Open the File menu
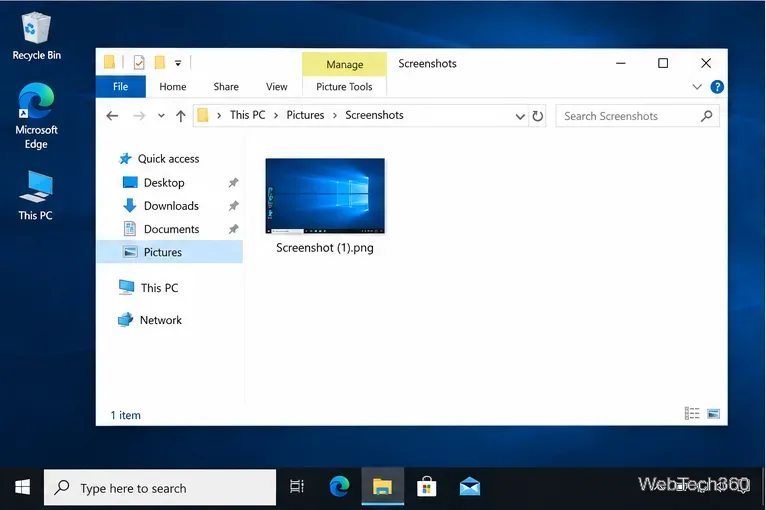Image resolution: width=766 pixels, height=510 pixels. (x=121, y=86)
